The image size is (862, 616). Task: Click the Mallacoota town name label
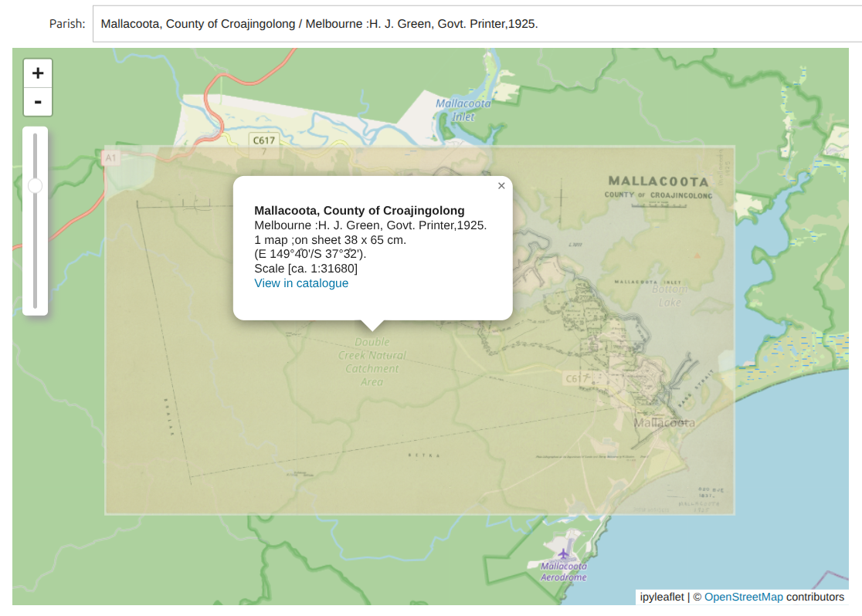click(x=663, y=422)
